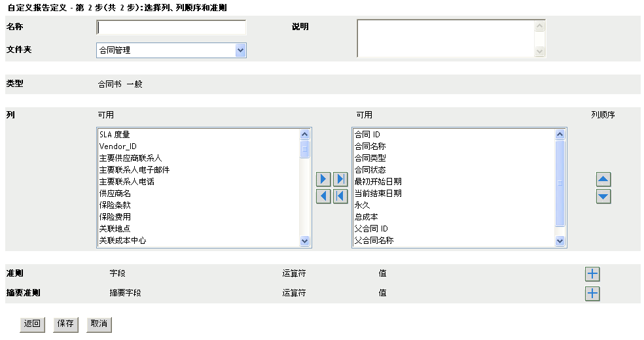Click inside the 说明 text area
This screenshot has height=340, width=644.
click(446, 39)
